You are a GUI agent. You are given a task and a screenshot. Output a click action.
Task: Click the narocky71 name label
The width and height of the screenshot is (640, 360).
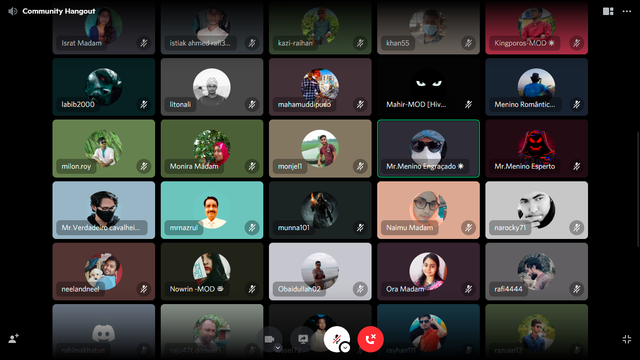[510, 228]
